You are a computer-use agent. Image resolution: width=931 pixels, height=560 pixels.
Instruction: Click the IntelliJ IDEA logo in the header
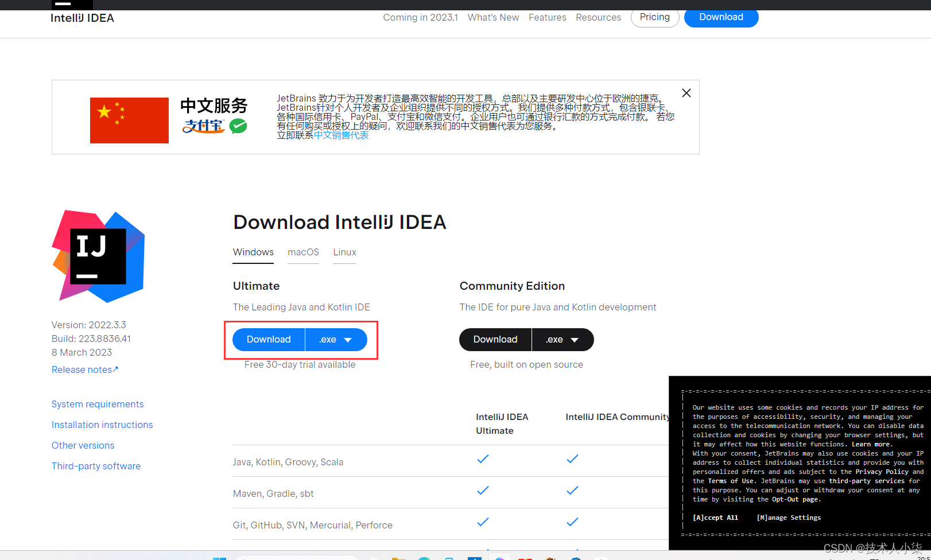82,18
